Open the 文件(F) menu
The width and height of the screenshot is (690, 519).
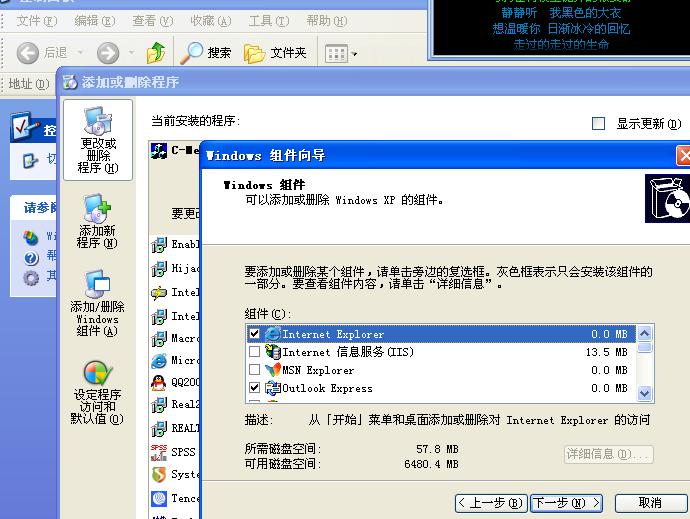(37, 21)
